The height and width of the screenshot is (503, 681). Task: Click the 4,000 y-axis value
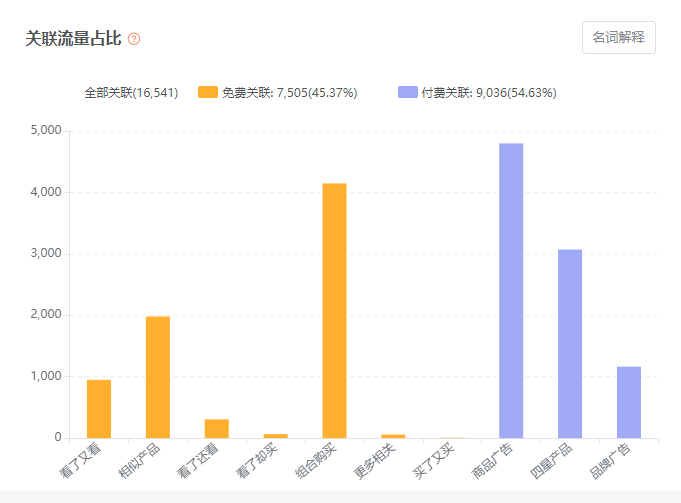pos(46,192)
